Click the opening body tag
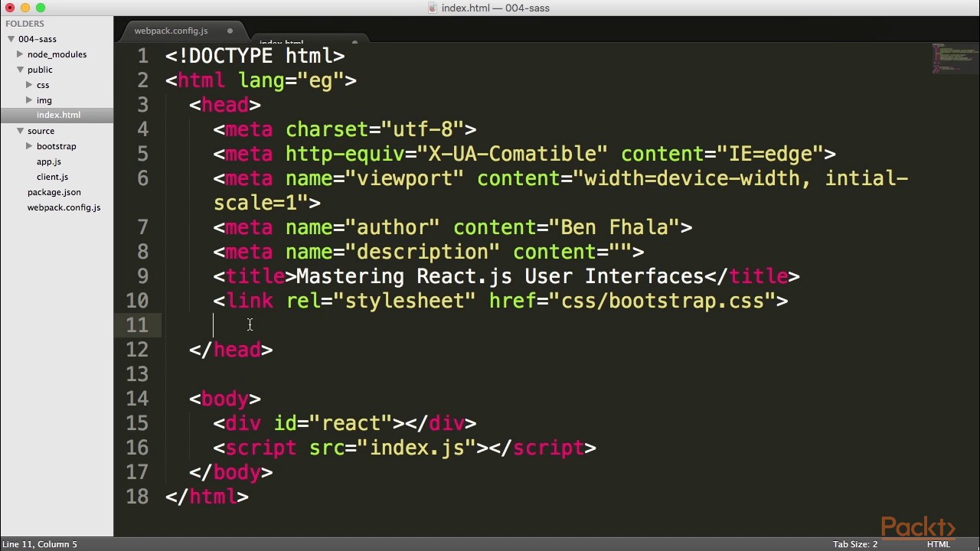This screenshot has height=551, width=980. (x=225, y=399)
